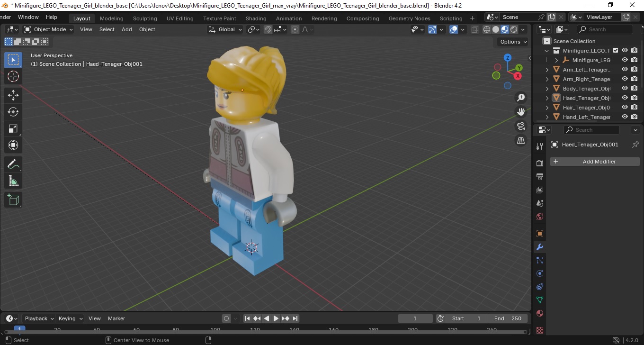The height and width of the screenshot is (345, 644).
Task: Open the Output properties tab
Action: (539, 176)
